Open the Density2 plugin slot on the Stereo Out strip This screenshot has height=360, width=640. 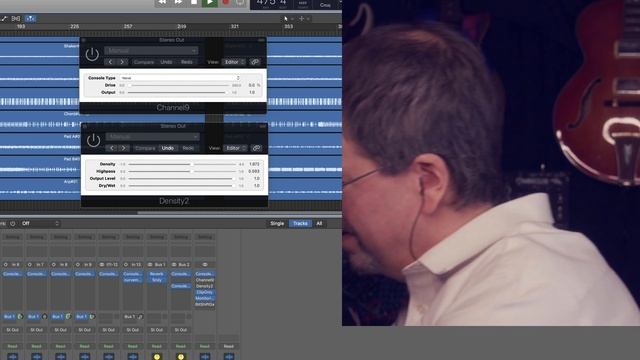[x=204, y=287]
